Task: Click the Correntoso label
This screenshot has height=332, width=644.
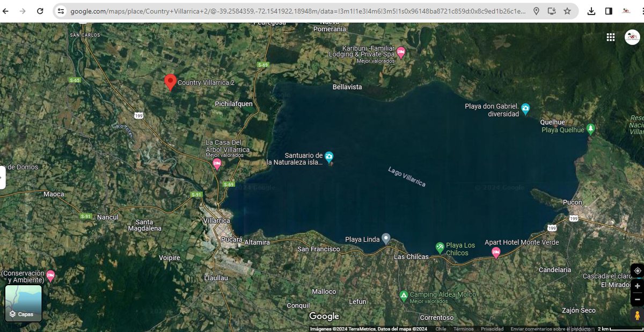Action: (x=437, y=317)
